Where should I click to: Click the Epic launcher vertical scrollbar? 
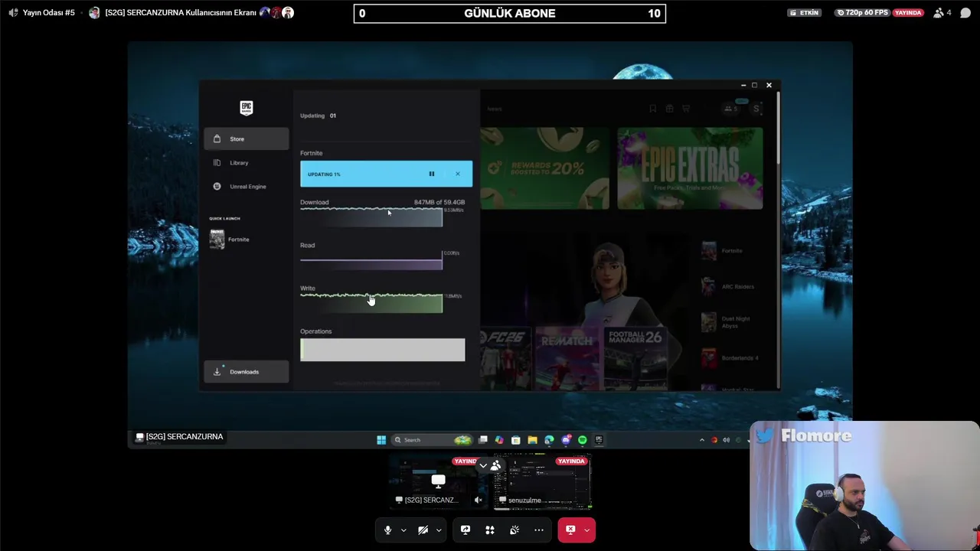(x=779, y=127)
